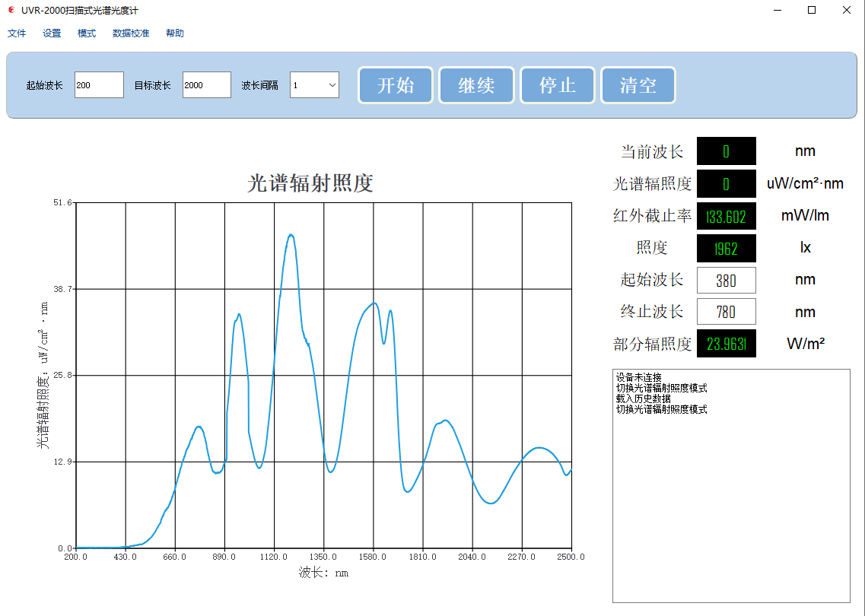Click the 起始波长 input field in toolbar
This screenshot has height=616, width=865.
coord(100,85)
